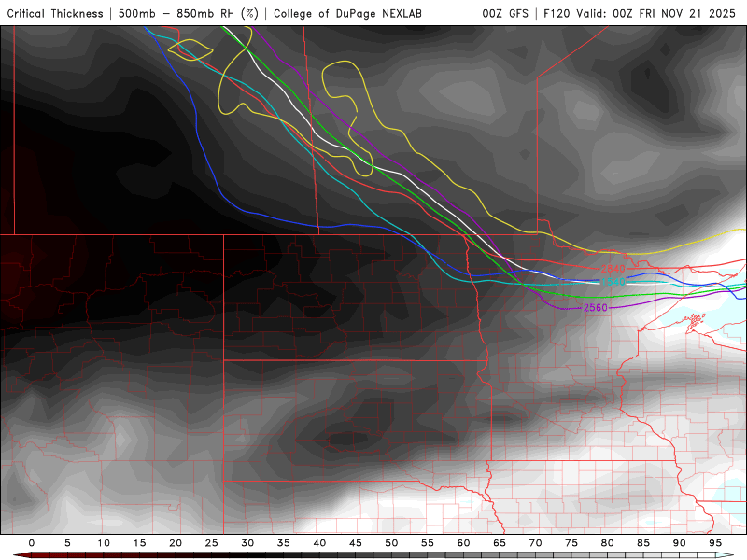Click the red contour label "2840"
Image resolution: width=747 pixels, height=560 pixels.
point(613,269)
